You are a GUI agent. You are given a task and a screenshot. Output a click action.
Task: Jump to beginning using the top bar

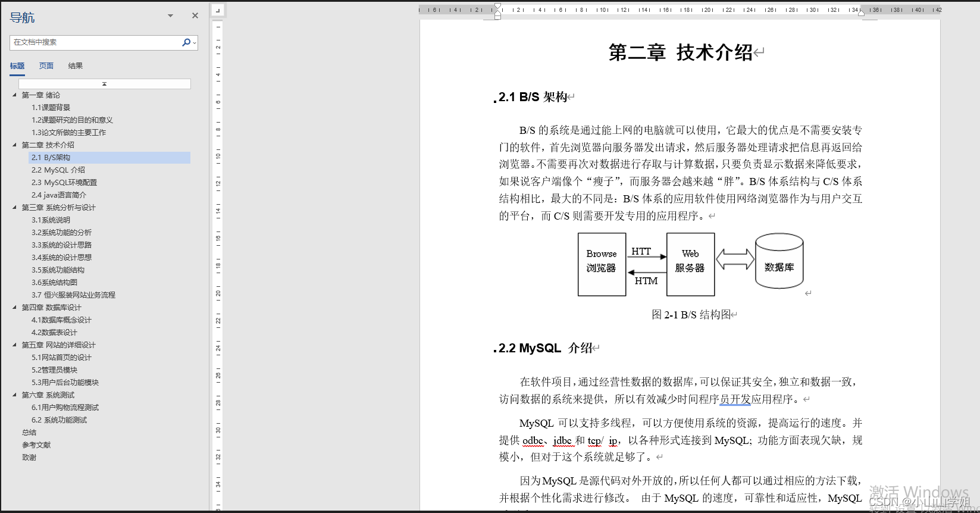point(104,84)
